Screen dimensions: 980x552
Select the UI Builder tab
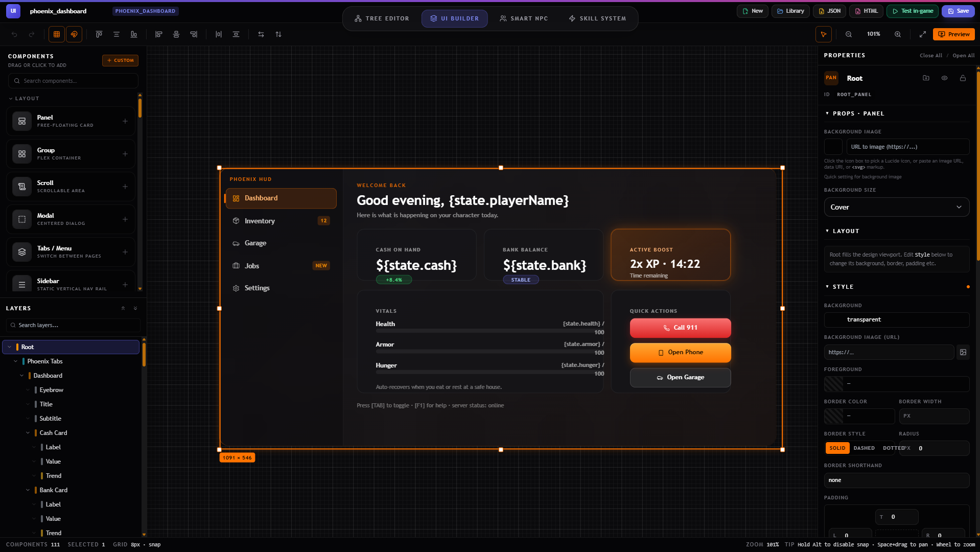click(x=455, y=18)
